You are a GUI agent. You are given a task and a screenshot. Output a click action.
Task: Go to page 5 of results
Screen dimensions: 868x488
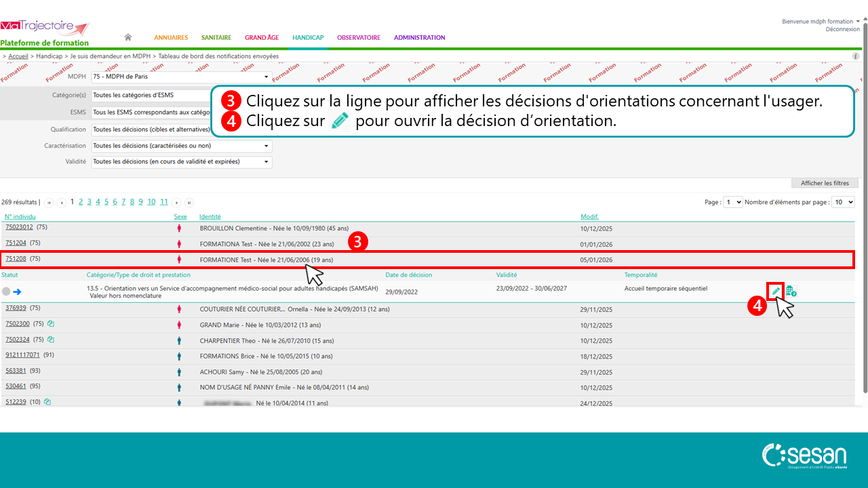point(106,202)
